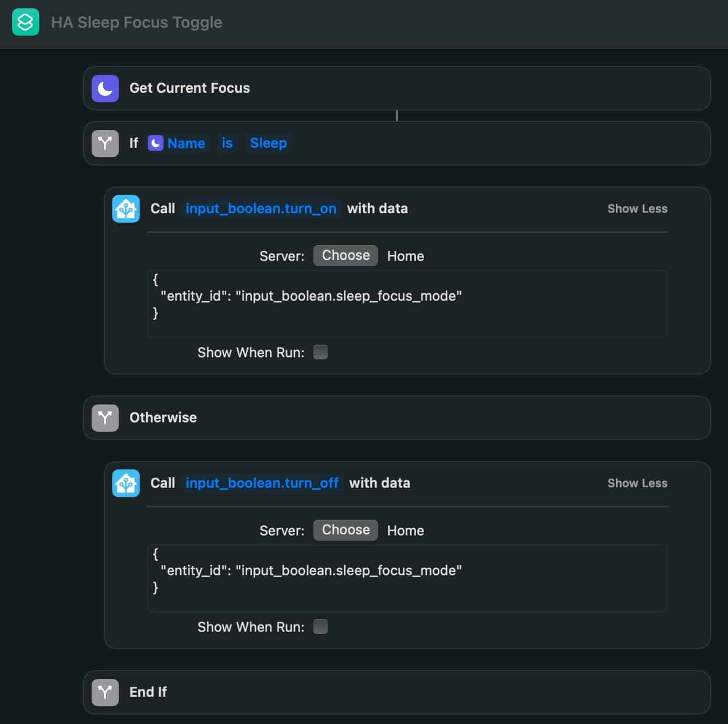The height and width of the screenshot is (724, 728).
Task: Click the Shortcuts app icon in title bar
Action: (x=26, y=22)
